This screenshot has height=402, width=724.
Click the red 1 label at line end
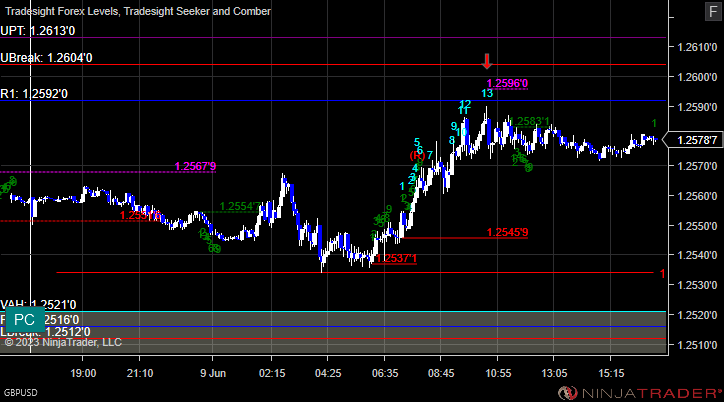(x=662, y=274)
